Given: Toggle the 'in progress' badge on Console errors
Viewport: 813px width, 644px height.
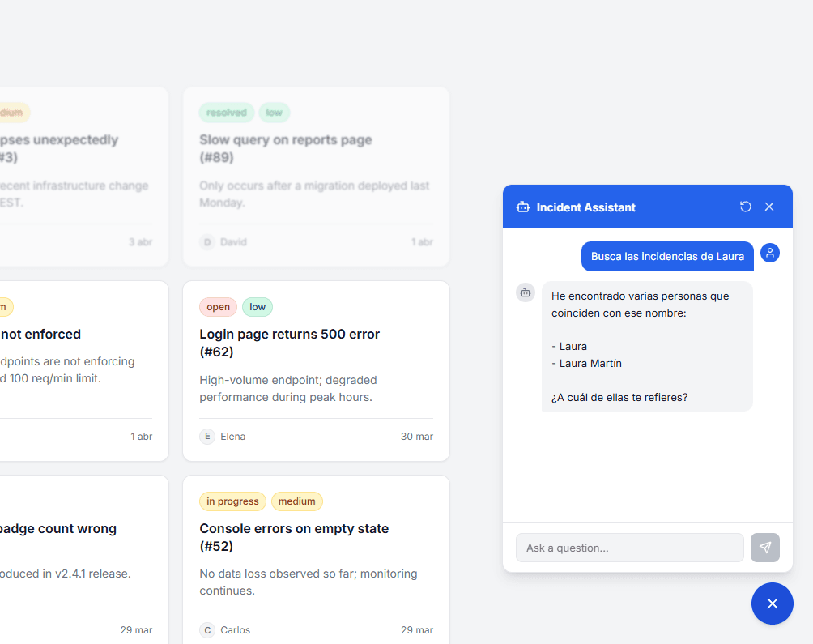Looking at the screenshot, I should click(232, 501).
